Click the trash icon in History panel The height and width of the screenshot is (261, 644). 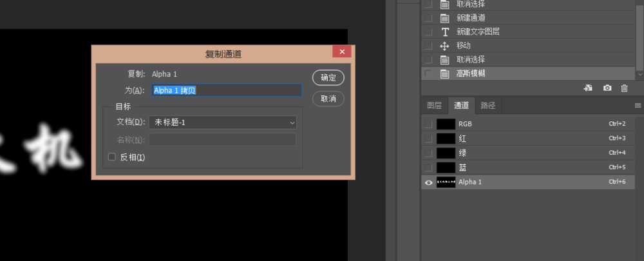(x=624, y=88)
